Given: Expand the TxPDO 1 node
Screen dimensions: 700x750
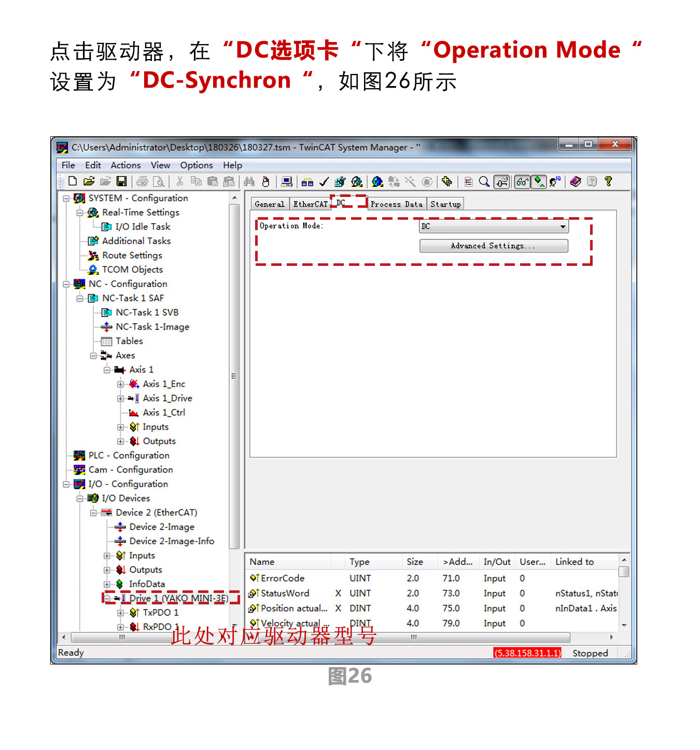Looking at the screenshot, I should [120, 613].
